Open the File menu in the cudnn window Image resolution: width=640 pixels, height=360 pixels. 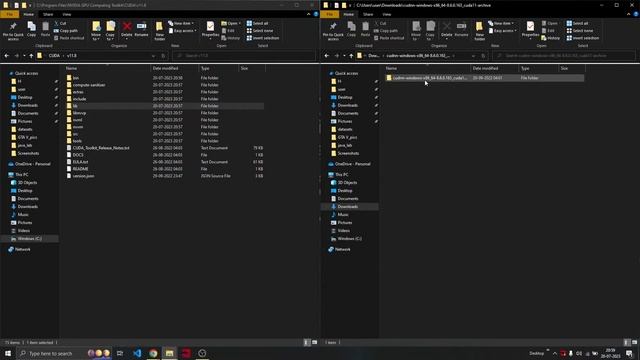329,14
